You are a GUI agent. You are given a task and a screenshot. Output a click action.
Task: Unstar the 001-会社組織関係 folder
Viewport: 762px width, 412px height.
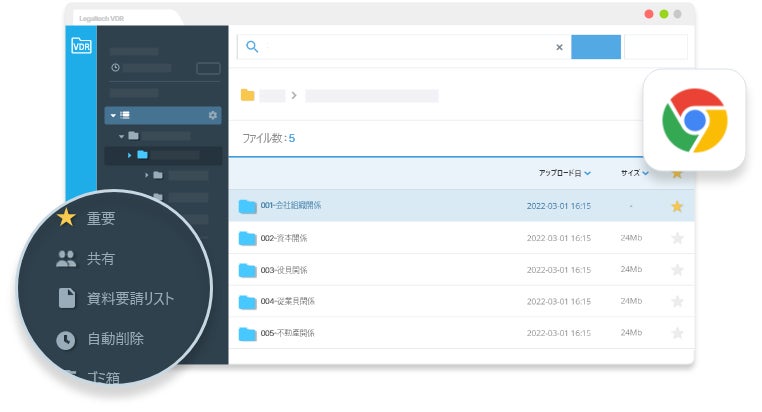pyautogui.click(x=677, y=206)
